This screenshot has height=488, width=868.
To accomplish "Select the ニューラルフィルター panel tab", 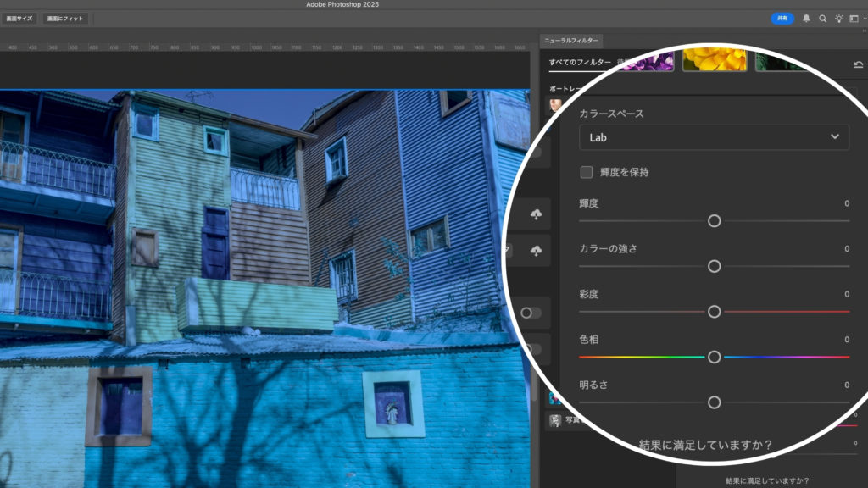I will (571, 40).
